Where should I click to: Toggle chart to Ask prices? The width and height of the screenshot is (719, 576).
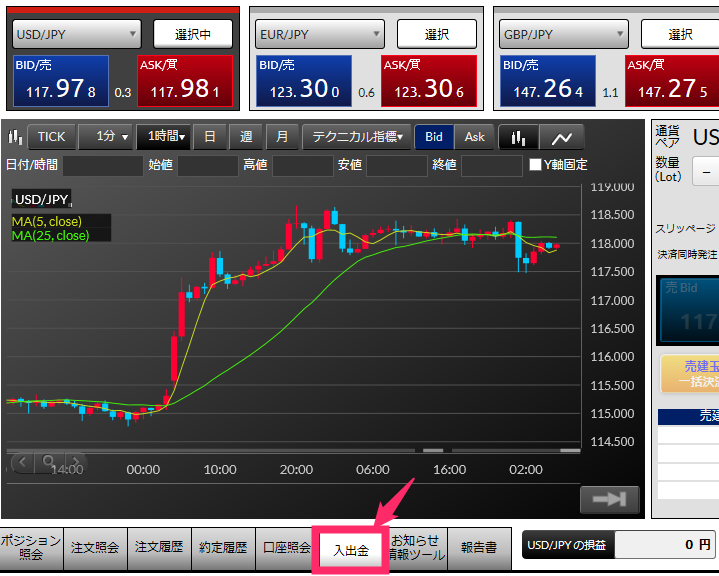coord(474,137)
